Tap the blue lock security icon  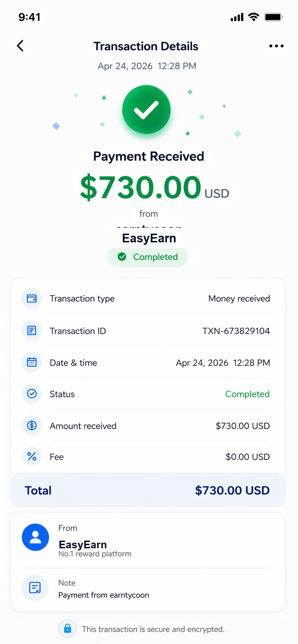pyautogui.click(x=68, y=628)
